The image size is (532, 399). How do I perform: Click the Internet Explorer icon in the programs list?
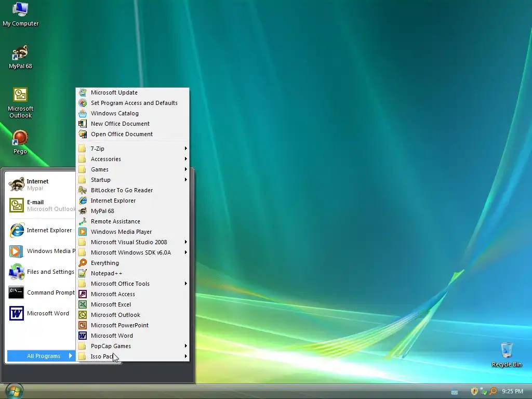coord(83,201)
